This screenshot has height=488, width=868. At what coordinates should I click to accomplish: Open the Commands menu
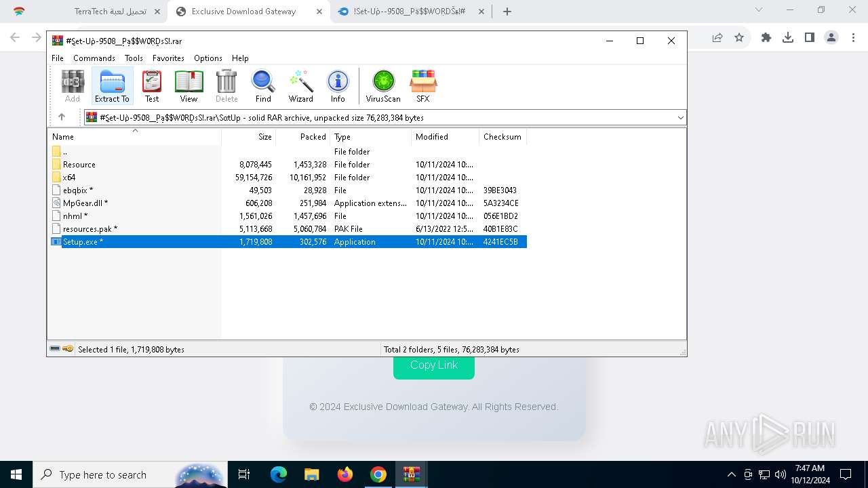point(94,58)
